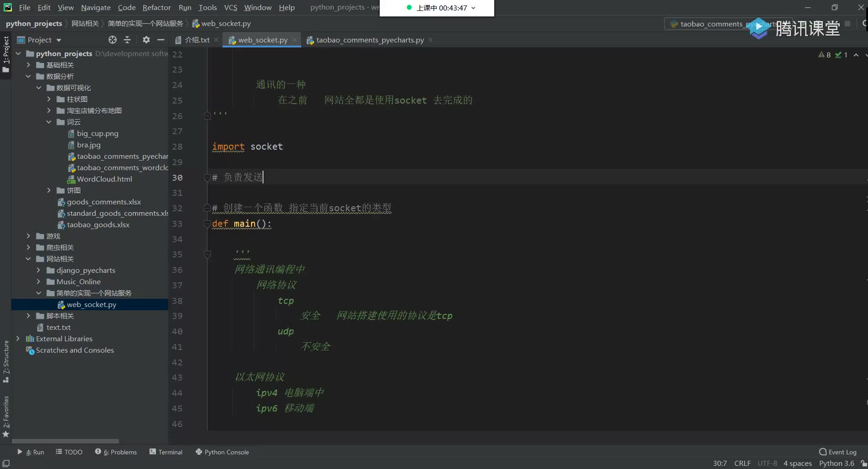Open the 4: Run tool window

tap(31, 452)
